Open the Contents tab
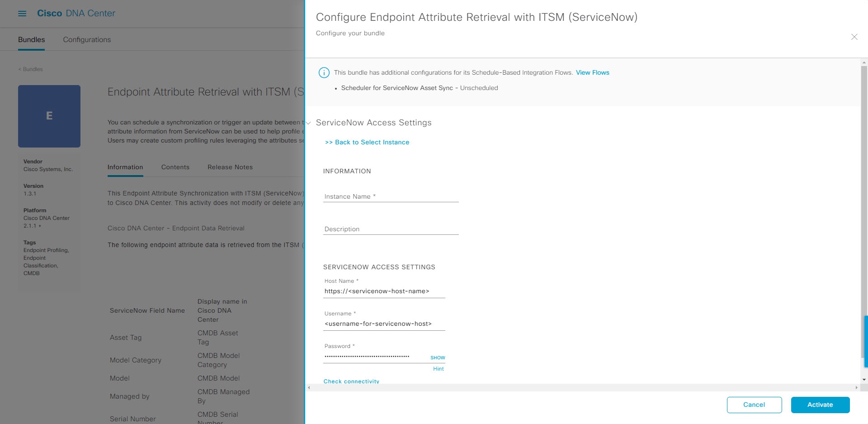The image size is (868, 424). 175,167
